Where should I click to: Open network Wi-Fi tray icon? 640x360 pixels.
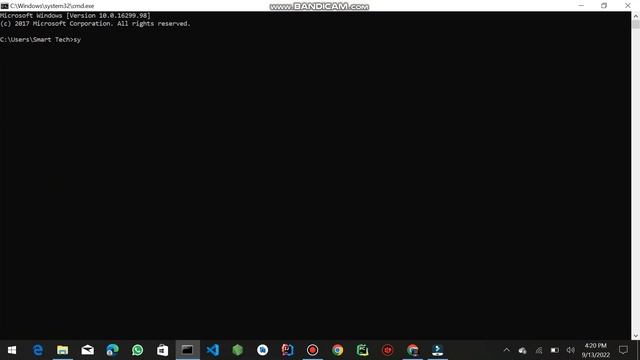(539, 350)
